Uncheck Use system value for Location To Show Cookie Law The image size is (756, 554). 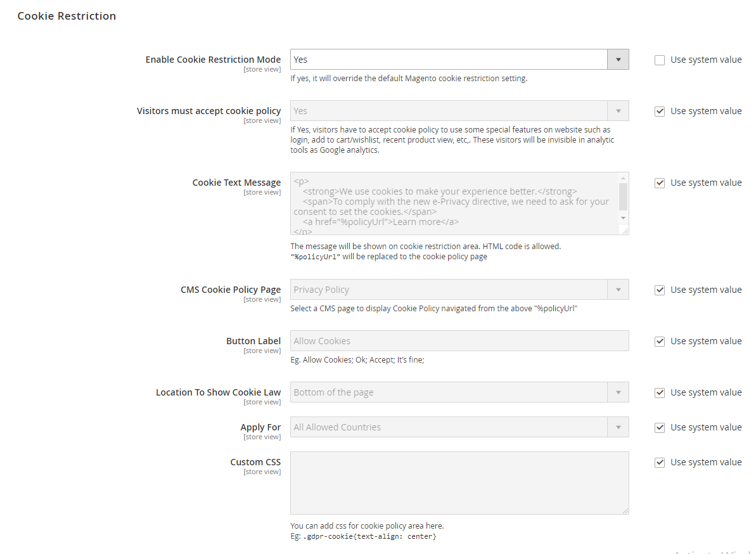click(660, 393)
